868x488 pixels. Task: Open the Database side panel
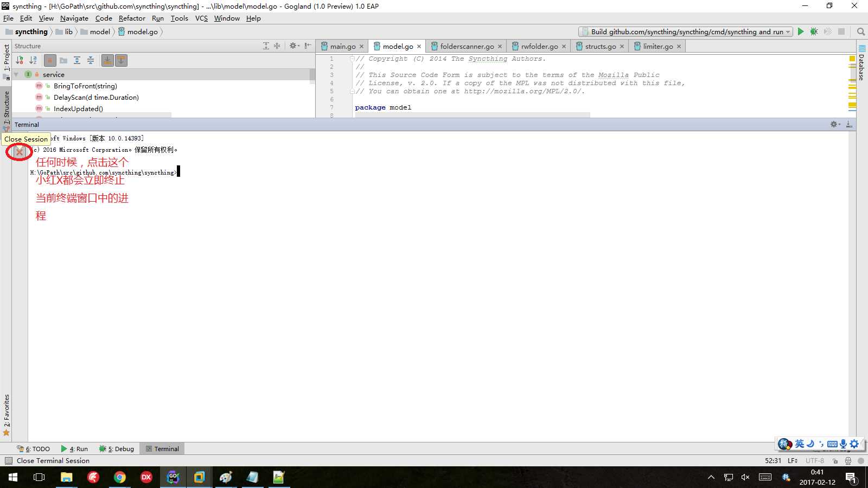pyautogui.click(x=861, y=63)
